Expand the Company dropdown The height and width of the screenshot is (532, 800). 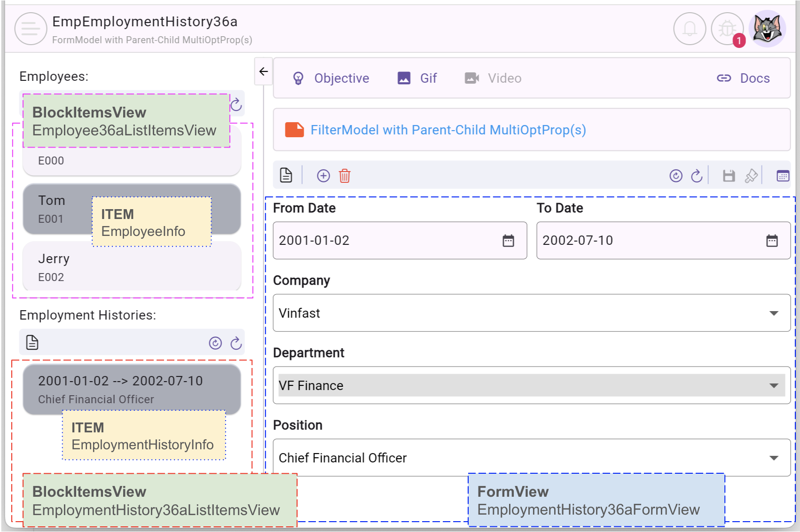773,313
